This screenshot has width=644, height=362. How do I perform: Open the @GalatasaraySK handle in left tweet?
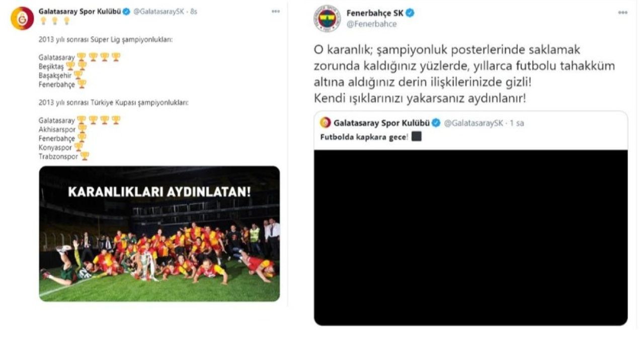coord(157,11)
